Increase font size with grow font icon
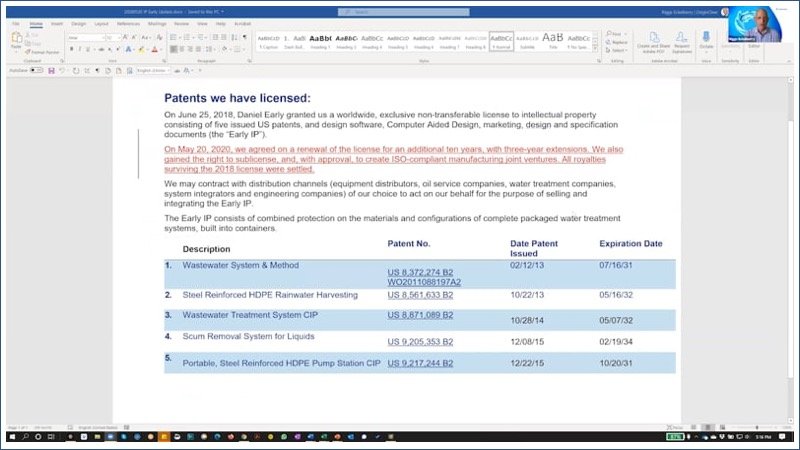The width and height of the screenshot is (800, 450). [x=125, y=38]
